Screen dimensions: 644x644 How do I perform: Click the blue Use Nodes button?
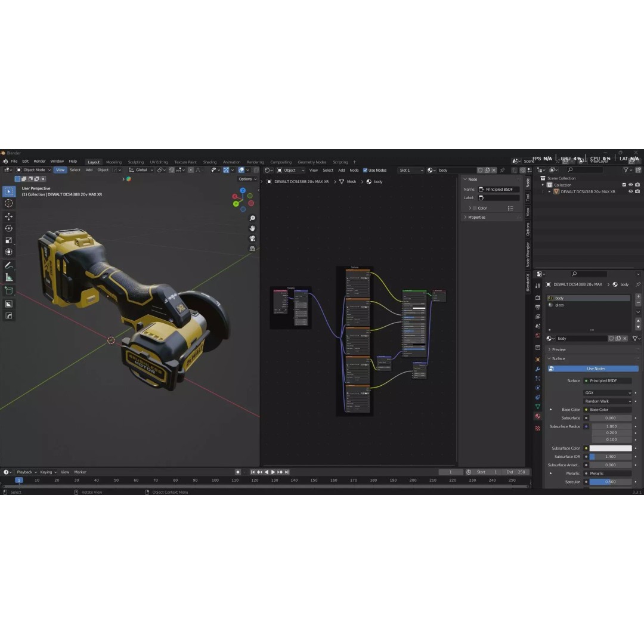(593, 369)
